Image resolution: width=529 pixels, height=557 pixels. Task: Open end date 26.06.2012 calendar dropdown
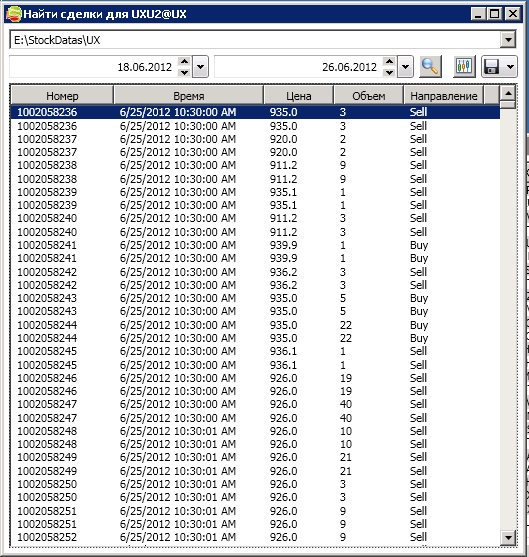pos(405,66)
